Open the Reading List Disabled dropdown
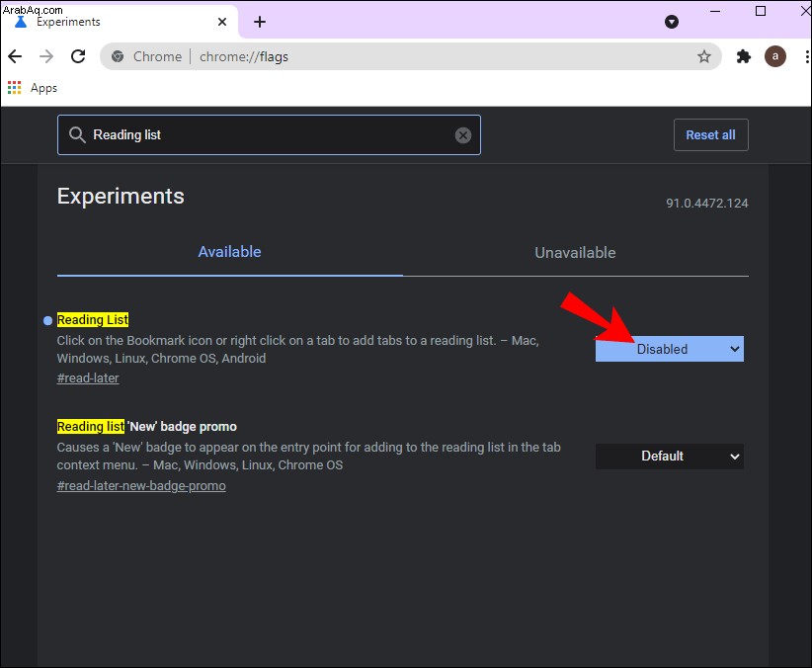 669,349
